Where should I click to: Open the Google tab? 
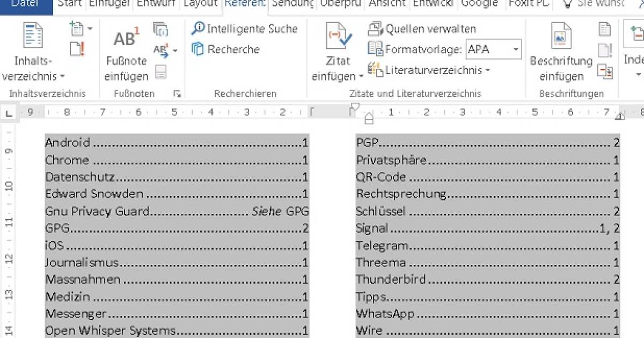[479, 4]
